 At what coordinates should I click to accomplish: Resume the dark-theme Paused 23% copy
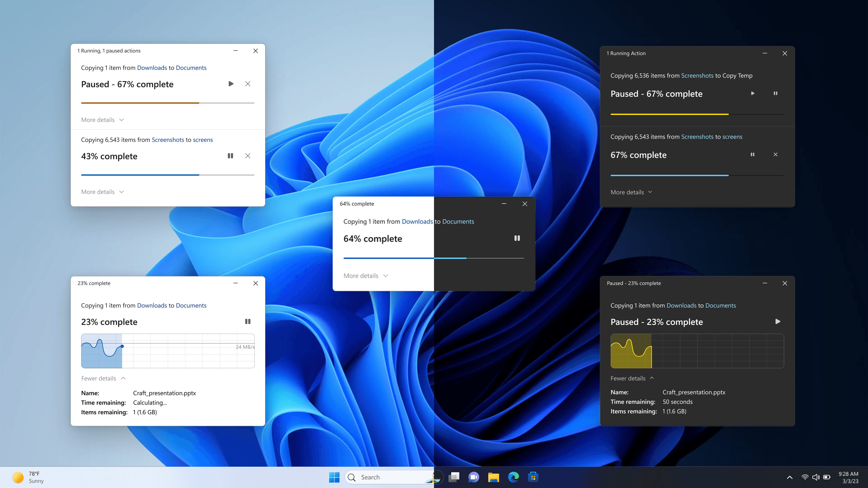[777, 321]
